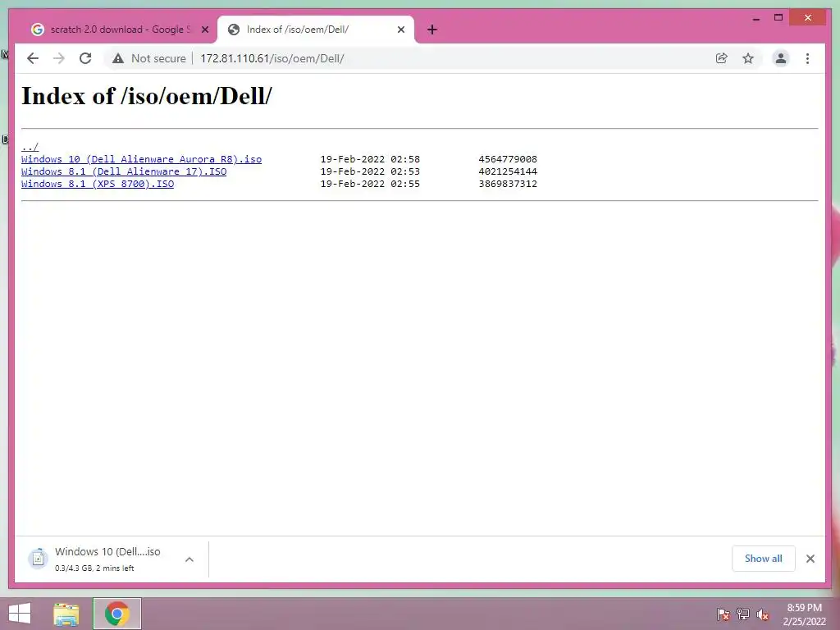Click Show all downloads button
840x630 pixels.
click(x=764, y=559)
